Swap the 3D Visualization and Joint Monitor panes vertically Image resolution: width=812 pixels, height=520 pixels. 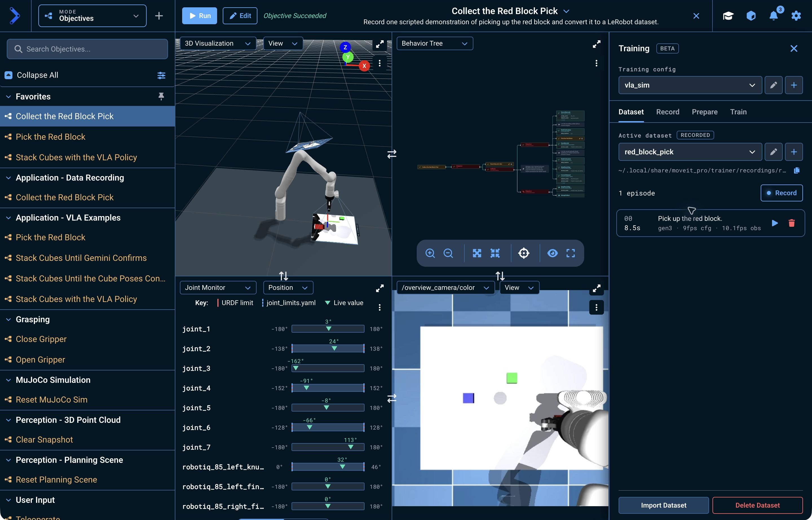(x=284, y=276)
